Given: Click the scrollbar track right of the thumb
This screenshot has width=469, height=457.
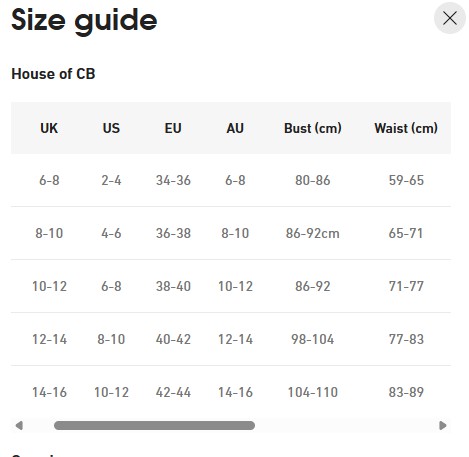Looking at the screenshot, I should (x=346, y=425).
